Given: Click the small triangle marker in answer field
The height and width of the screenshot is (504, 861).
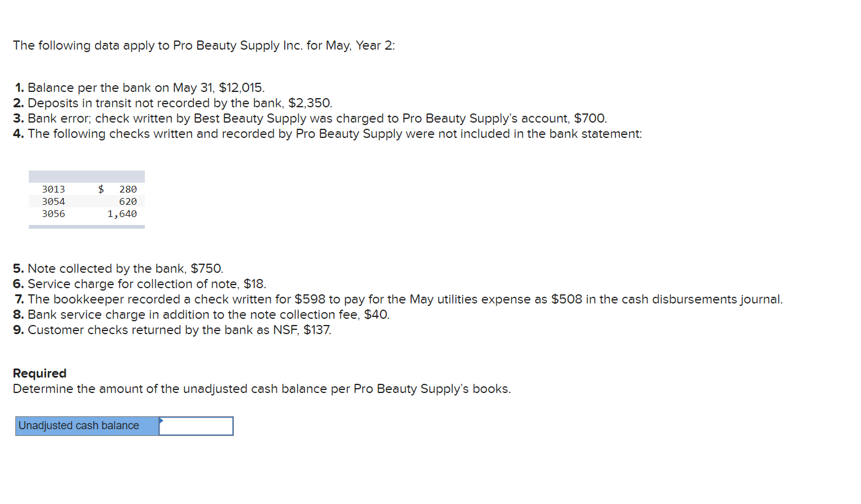Looking at the screenshot, I should tap(162, 421).
